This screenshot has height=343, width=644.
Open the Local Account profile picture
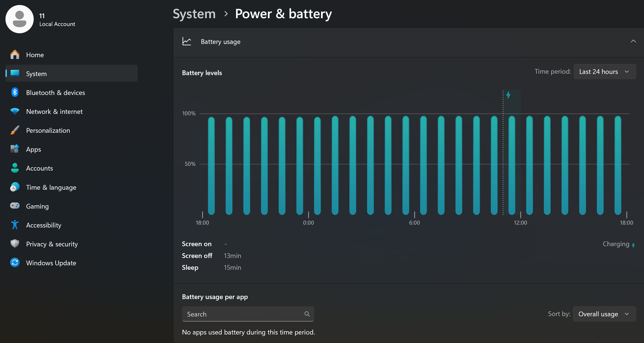(20, 19)
